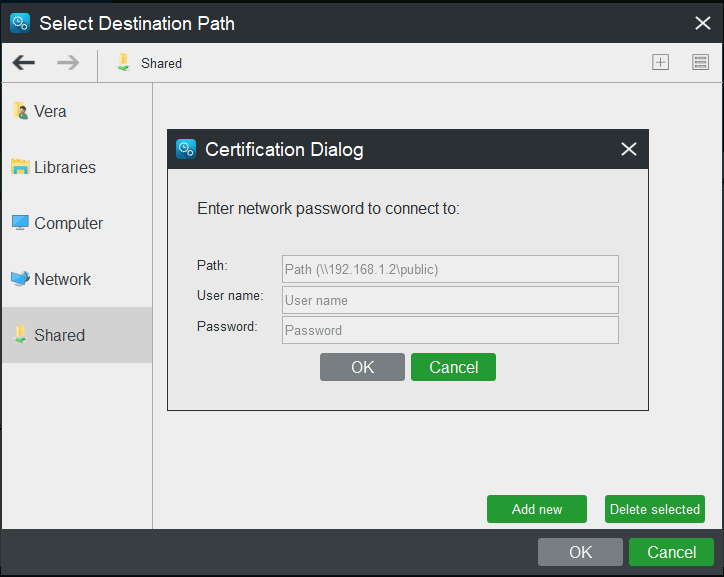Click Cancel in the bottom dark bar
This screenshot has height=577, width=724.
[x=671, y=552]
